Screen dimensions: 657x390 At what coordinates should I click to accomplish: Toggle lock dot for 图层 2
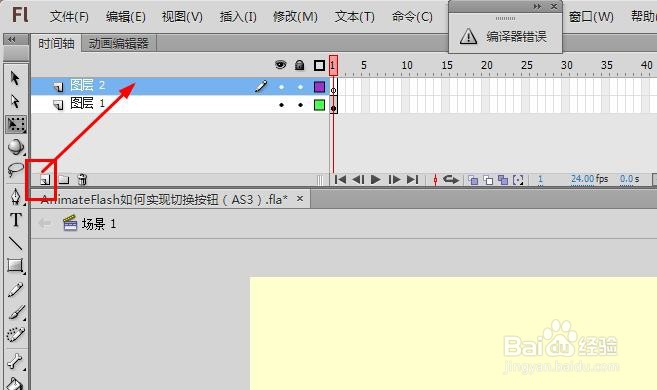tap(300, 87)
